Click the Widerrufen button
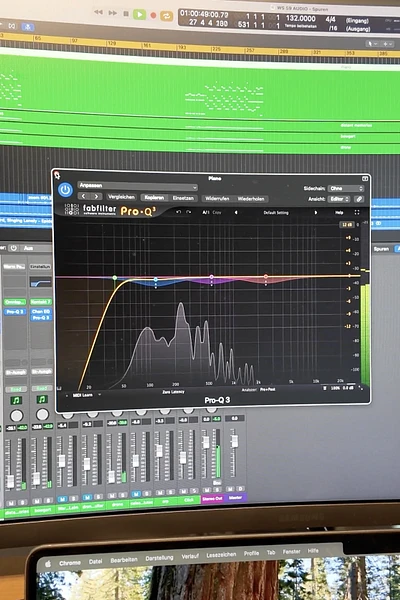This screenshot has height=600, width=400. [x=217, y=199]
